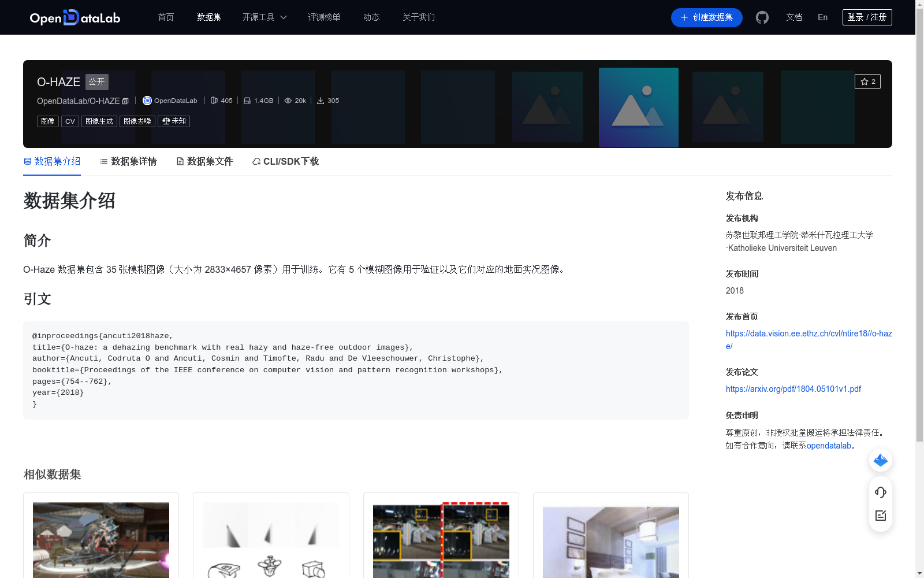
Task: Open 文档 link in header
Action: click(794, 17)
